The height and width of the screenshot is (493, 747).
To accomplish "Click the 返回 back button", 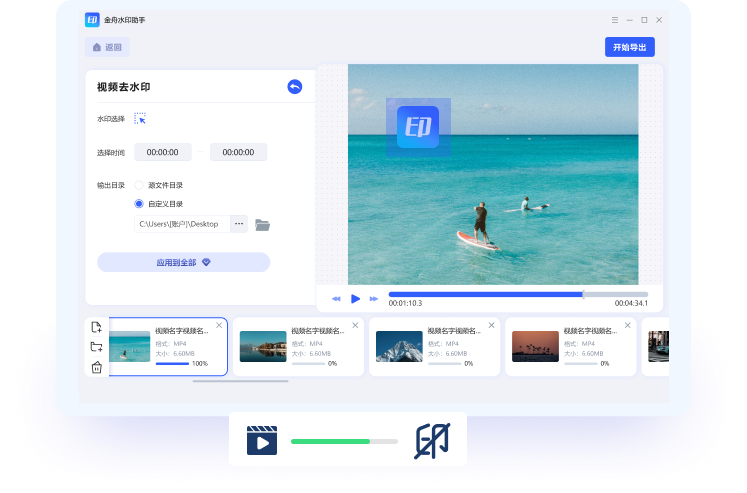I will [107, 47].
